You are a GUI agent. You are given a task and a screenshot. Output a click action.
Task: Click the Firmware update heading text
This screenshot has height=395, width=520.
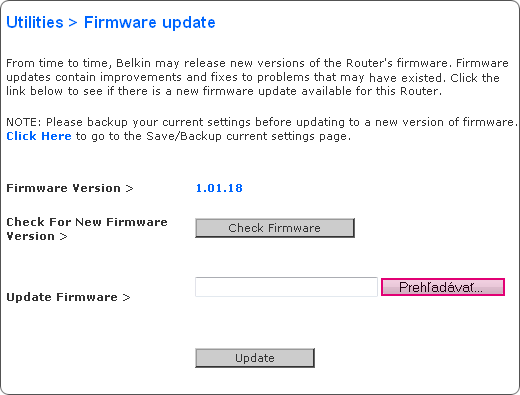(x=149, y=23)
